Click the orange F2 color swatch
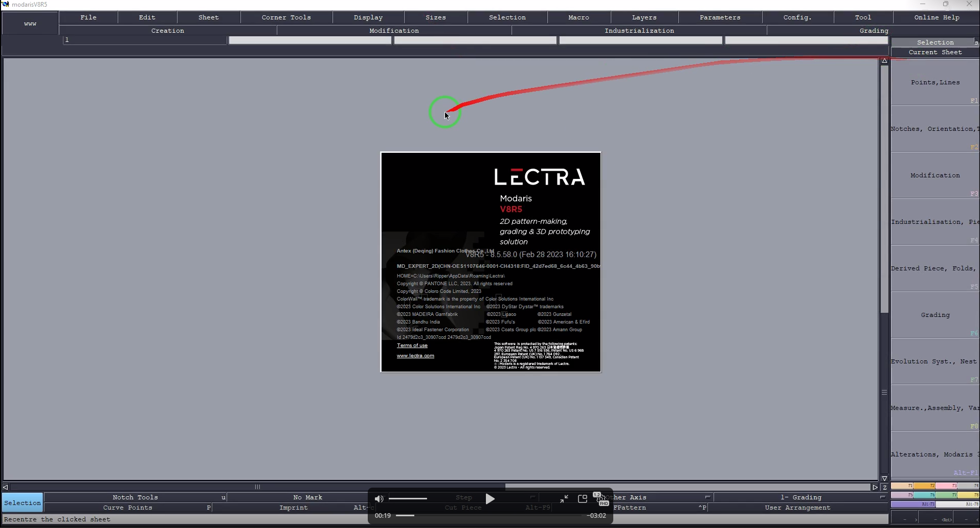 (924, 486)
